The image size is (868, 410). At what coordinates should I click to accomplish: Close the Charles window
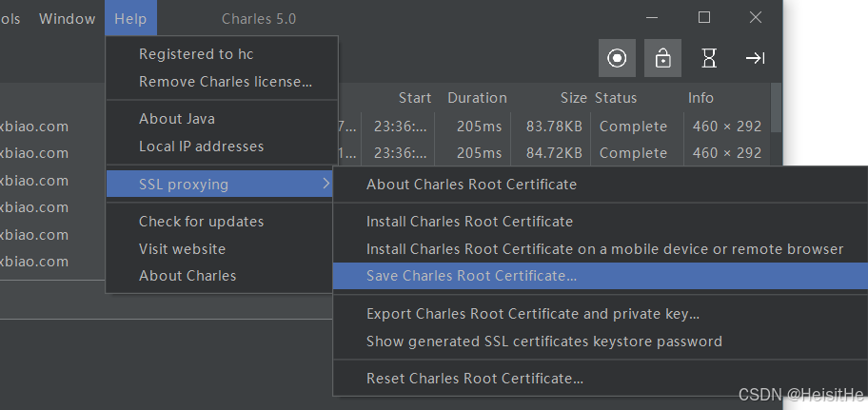pos(756,18)
